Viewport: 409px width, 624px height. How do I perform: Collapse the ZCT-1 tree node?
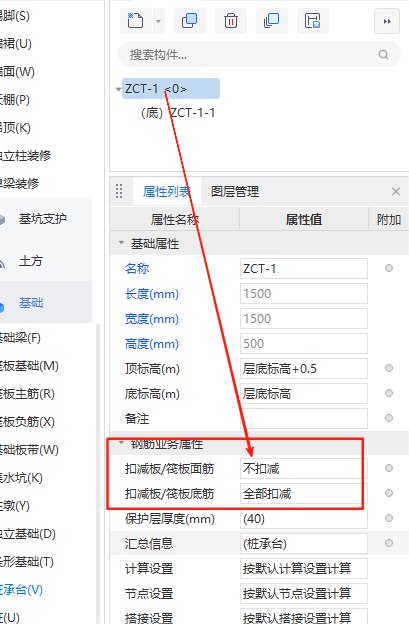tap(118, 89)
